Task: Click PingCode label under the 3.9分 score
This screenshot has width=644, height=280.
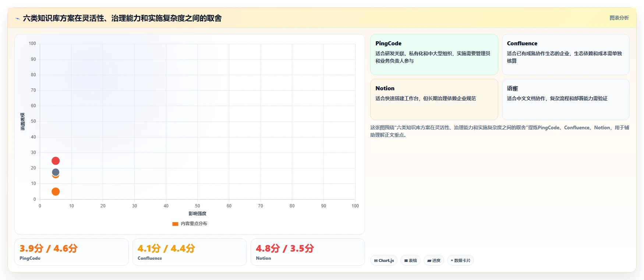Action: click(x=30, y=258)
